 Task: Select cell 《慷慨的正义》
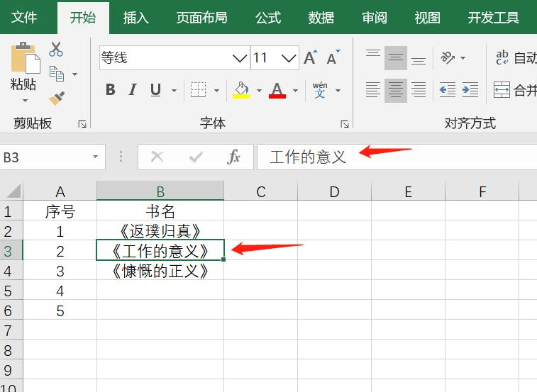(x=160, y=271)
